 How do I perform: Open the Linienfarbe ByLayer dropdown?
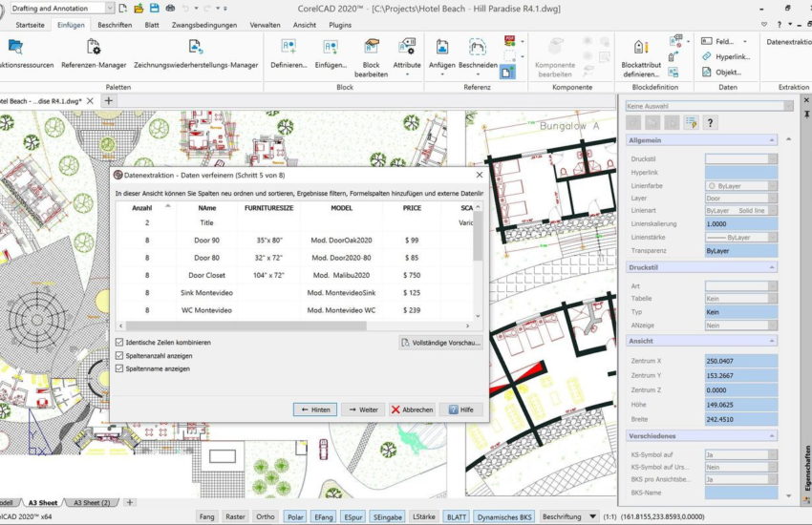pyautogui.click(x=773, y=186)
